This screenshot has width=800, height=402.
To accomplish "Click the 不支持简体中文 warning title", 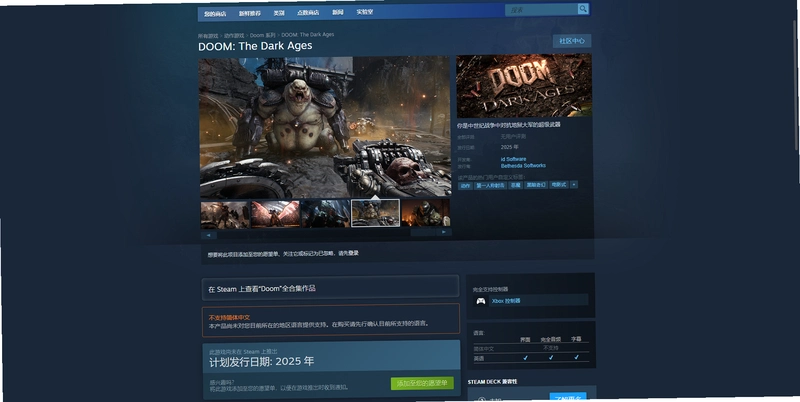I will (x=229, y=317).
